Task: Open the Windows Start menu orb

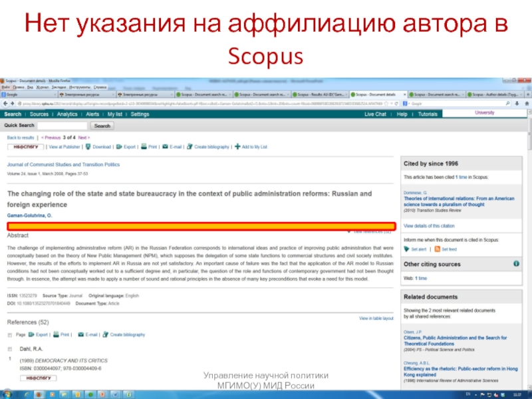Action: (x=7, y=394)
